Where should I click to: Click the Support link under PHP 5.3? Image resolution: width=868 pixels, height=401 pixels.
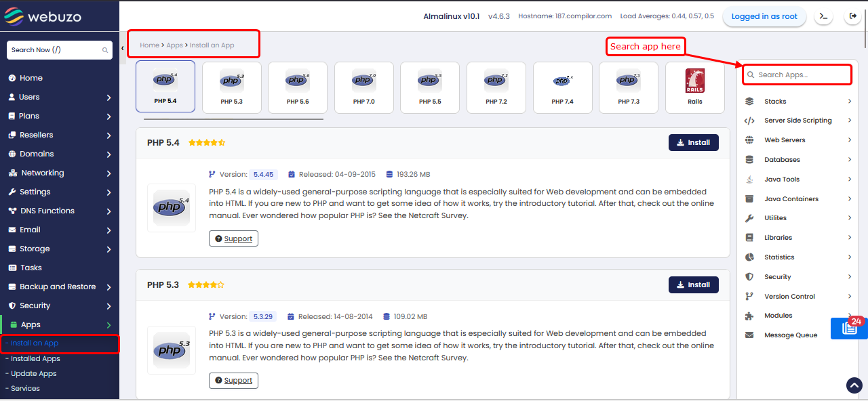[x=233, y=381]
